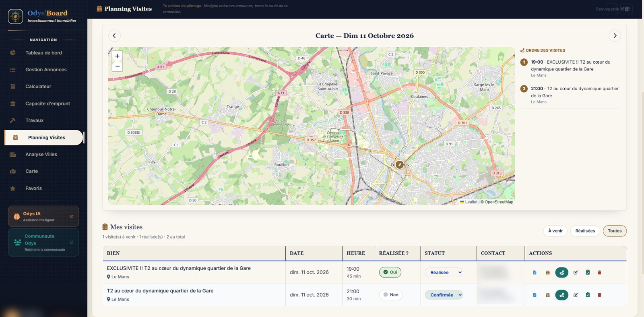Open the 'Confirmée' statut dropdown

(444, 295)
